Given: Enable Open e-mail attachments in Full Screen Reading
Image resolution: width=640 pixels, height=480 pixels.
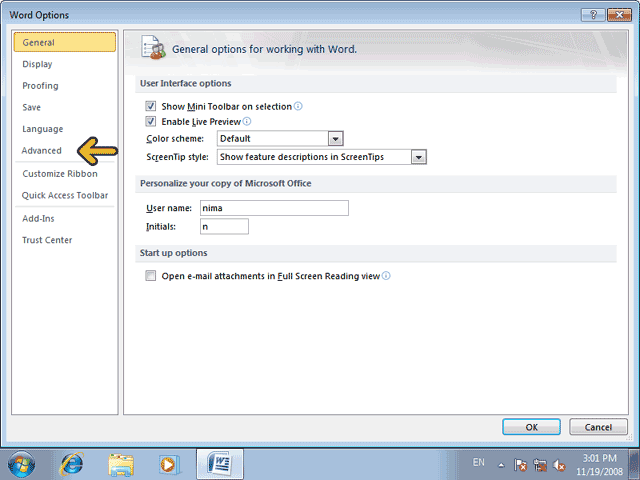Looking at the screenshot, I should point(151,276).
